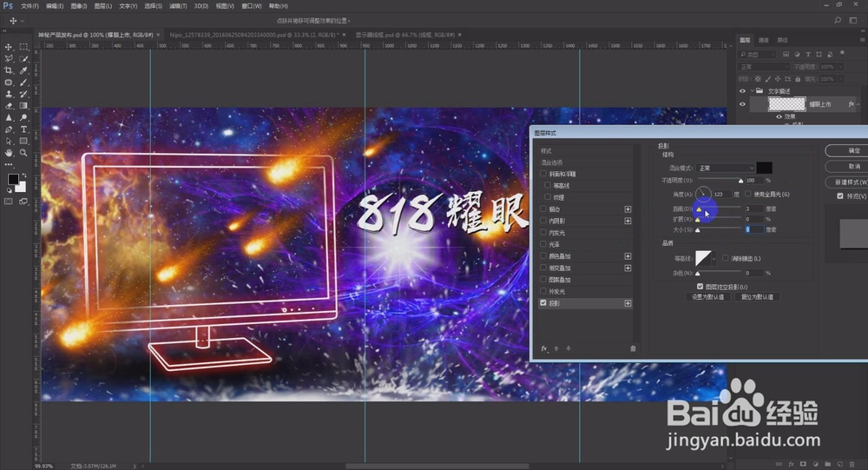
Task: Select the Clone Stamp tool
Action: coord(9,94)
